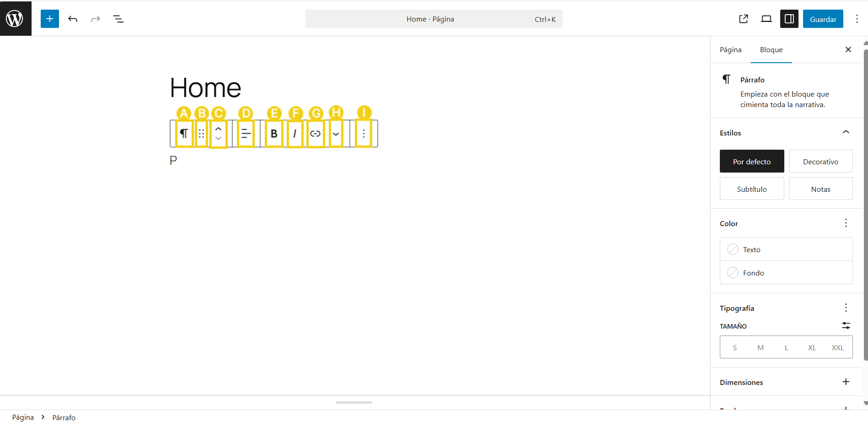
Task: Expand more rich text controls dropdown
Action: pos(336,134)
